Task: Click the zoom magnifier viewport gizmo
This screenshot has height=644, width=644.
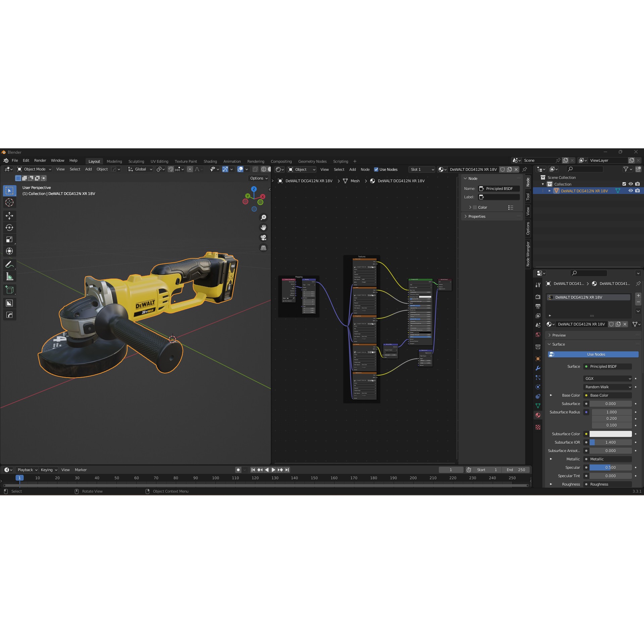Action: pos(263,217)
